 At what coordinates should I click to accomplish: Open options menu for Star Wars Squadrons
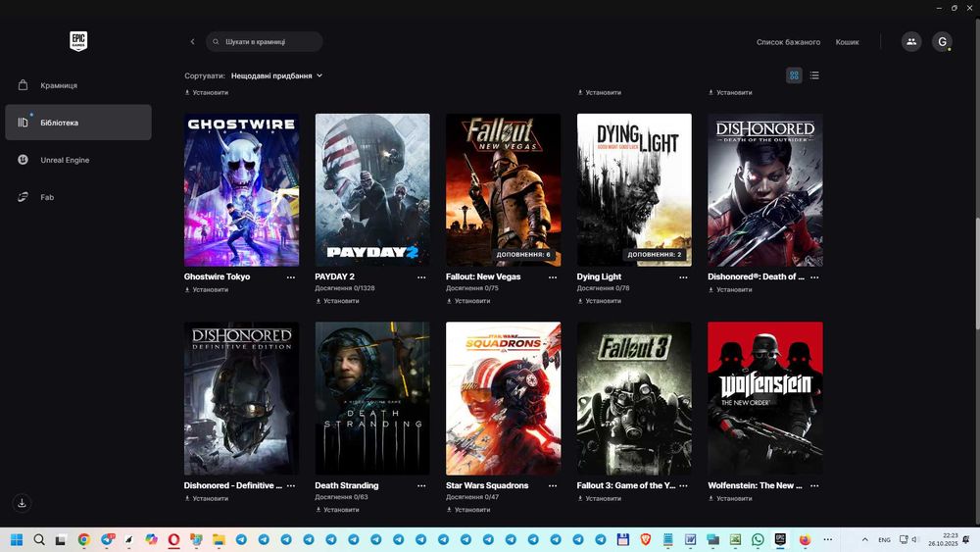[553, 485]
